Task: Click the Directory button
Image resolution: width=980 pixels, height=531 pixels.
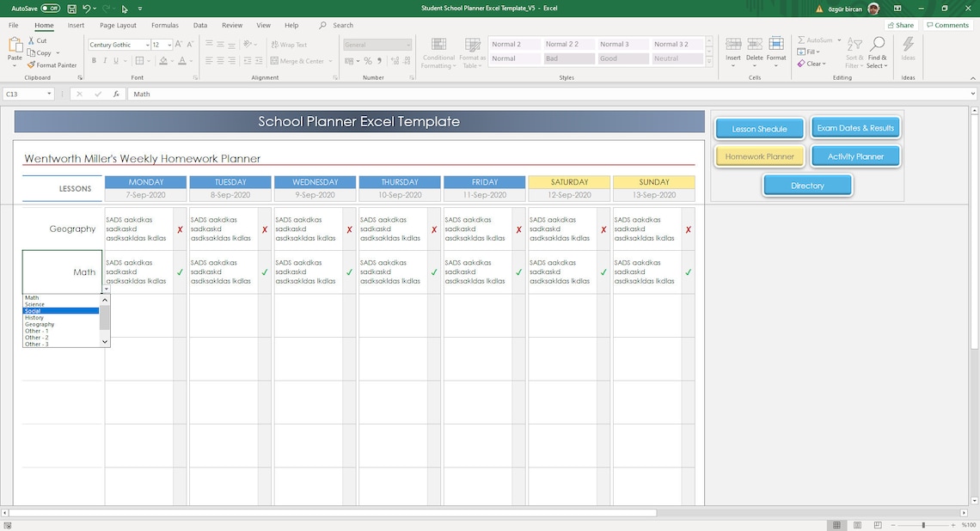Action: pyautogui.click(x=806, y=185)
